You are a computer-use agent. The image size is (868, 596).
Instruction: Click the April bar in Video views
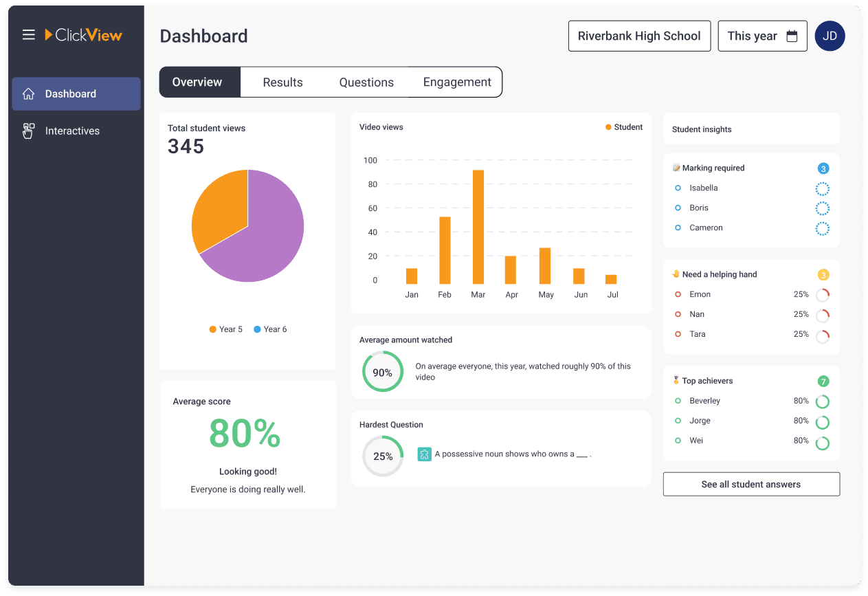511,270
